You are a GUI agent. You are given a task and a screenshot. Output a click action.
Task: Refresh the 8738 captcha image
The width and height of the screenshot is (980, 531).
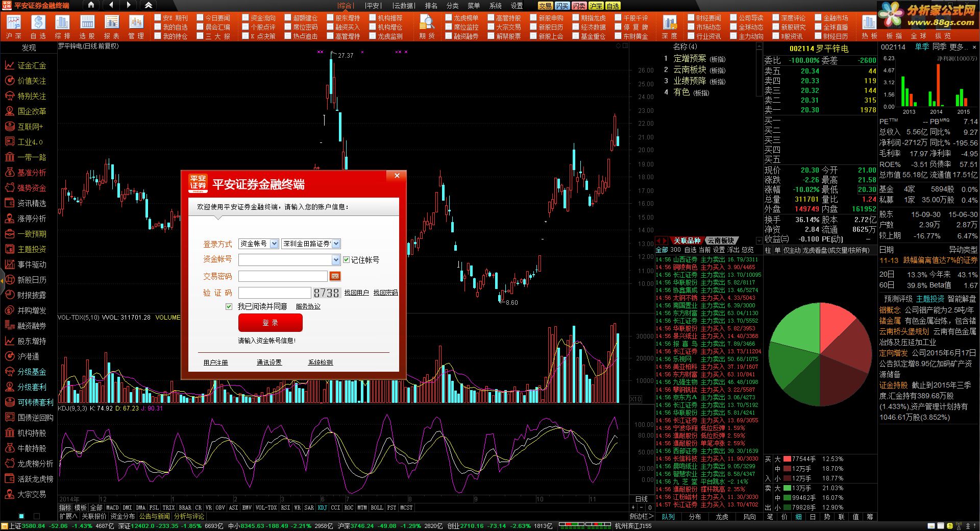(326, 293)
